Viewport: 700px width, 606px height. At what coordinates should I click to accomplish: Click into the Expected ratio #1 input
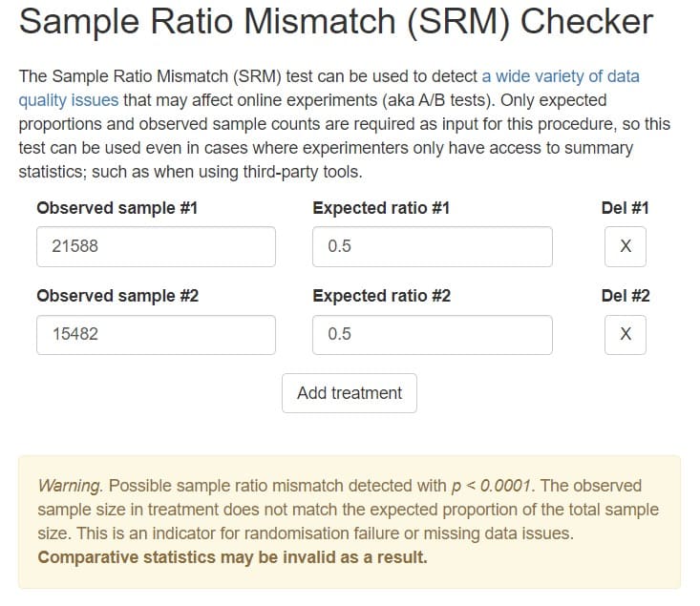432,246
